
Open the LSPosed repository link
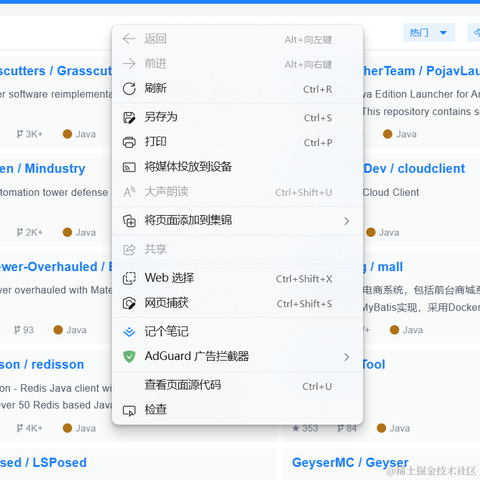(43, 463)
